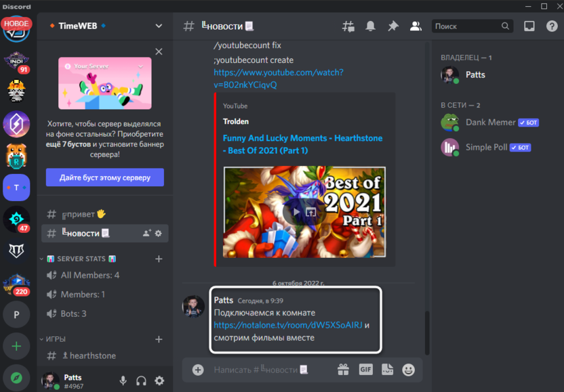Click the Best of 2021 video thumbnail
The width and height of the screenshot is (564, 392).
tap(304, 212)
